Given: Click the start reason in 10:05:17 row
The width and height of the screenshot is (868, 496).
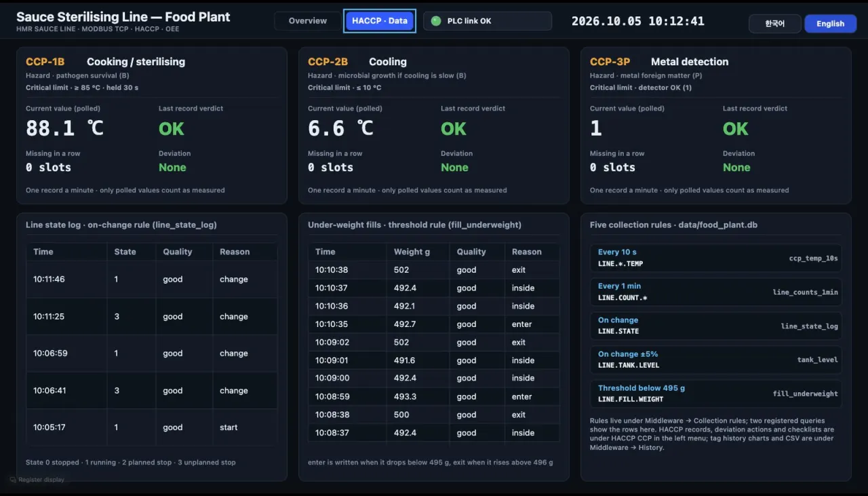Looking at the screenshot, I should click(x=229, y=427).
